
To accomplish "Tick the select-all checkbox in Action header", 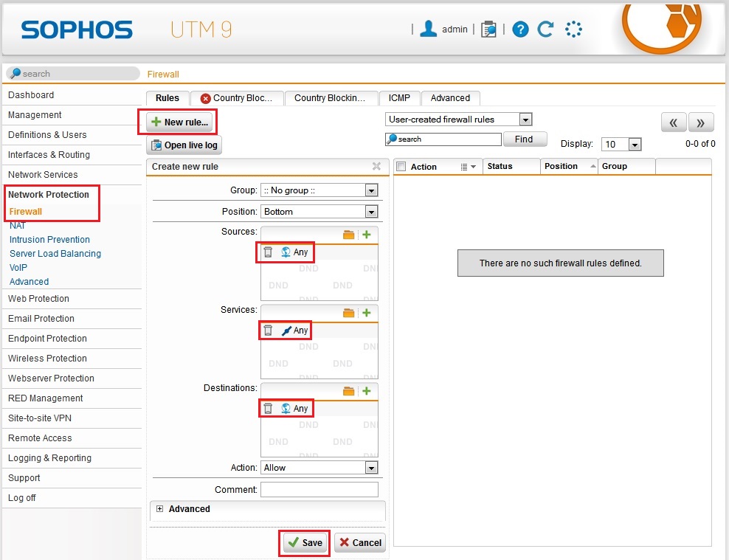I will (x=401, y=166).
